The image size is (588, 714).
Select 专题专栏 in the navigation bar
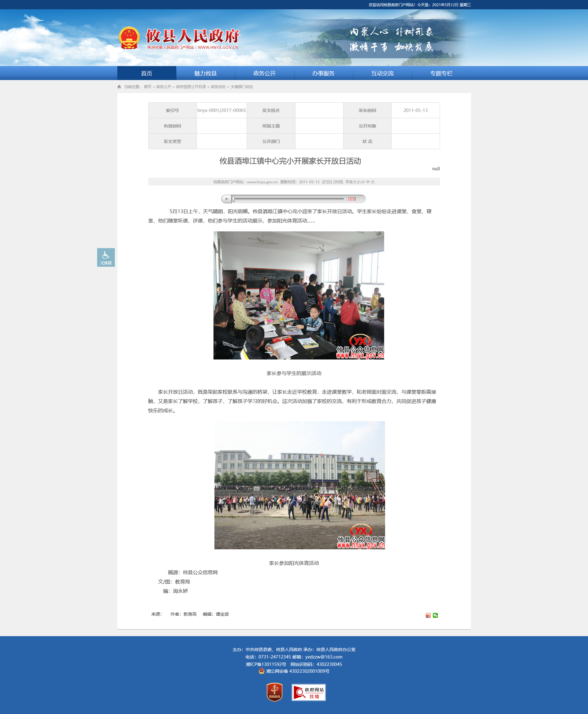tap(441, 73)
